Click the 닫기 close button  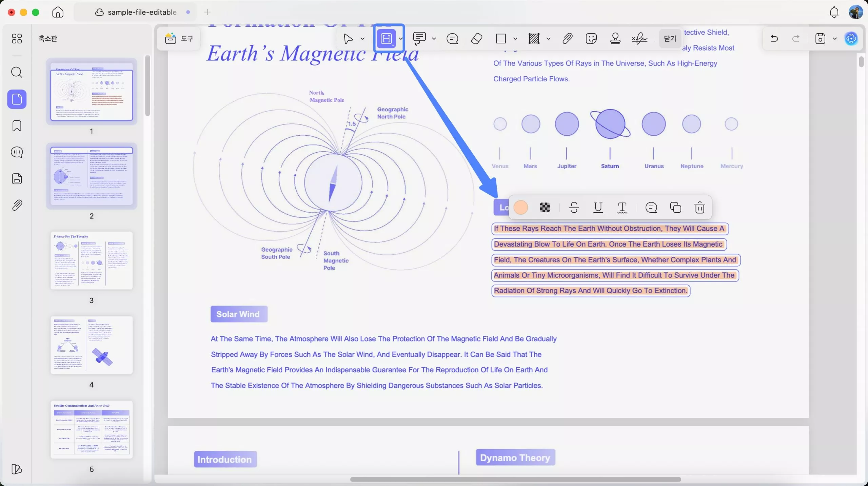click(670, 39)
